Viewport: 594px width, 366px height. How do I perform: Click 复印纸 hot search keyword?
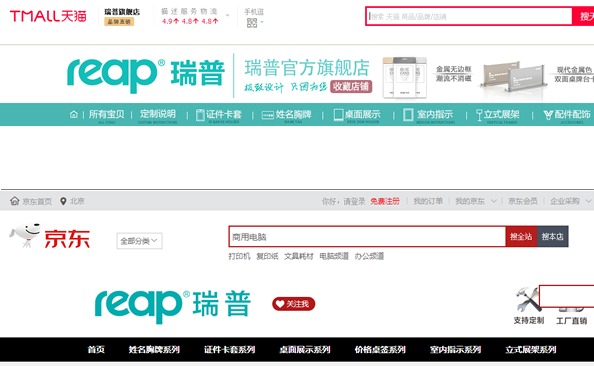267,257
